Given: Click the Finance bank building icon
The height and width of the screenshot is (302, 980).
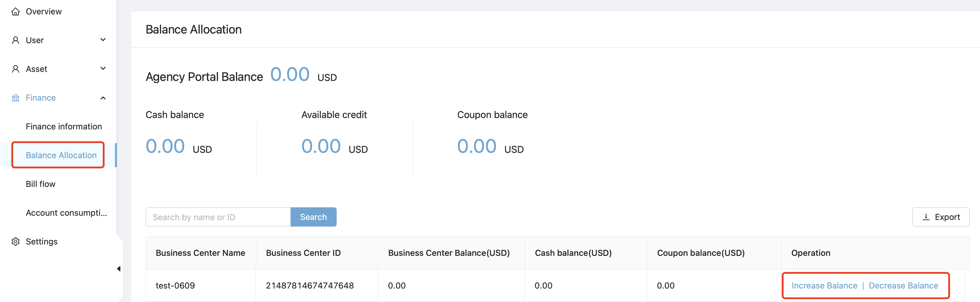Looking at the screenshot, I should (16, 98).
